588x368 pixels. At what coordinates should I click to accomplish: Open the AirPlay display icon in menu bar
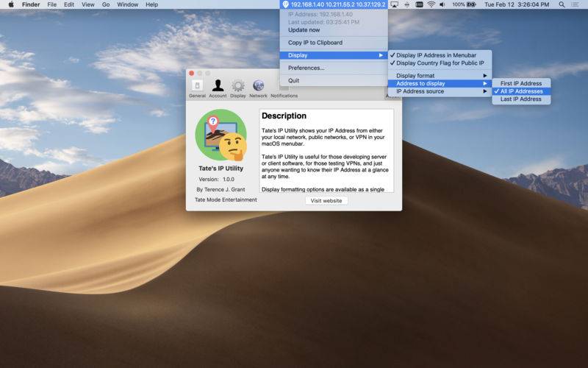click(395, 4)
